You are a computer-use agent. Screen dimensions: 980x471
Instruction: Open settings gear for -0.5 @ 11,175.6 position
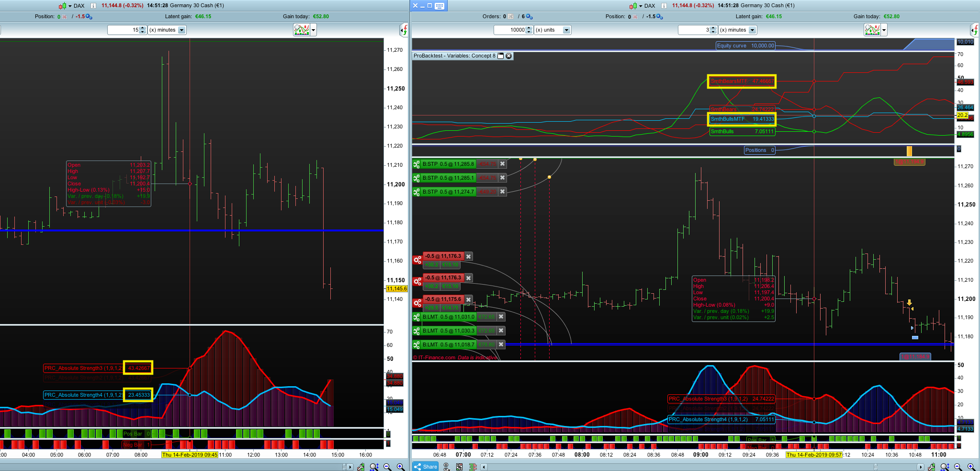coord(417,303)
